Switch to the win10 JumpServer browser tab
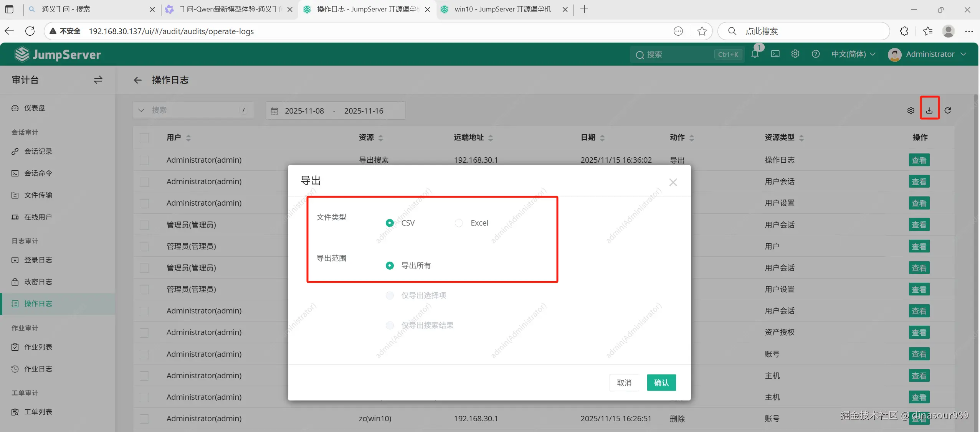Screen dimensions: 980x432 [x=502, y=9]
